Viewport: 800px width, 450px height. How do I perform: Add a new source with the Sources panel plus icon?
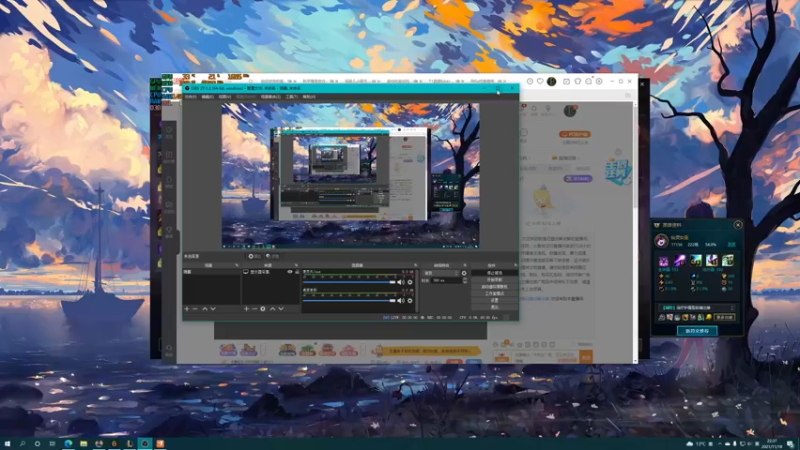246,309
